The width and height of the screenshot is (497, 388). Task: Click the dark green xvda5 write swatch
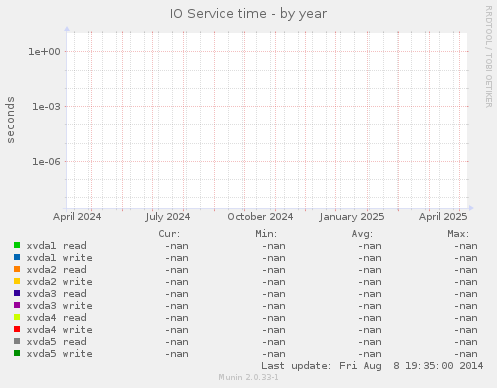pos(17,353)
